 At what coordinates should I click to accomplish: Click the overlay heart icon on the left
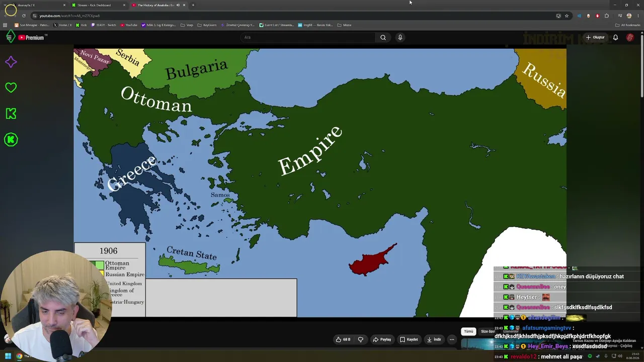pyautogui.click(x=11, y=87)
